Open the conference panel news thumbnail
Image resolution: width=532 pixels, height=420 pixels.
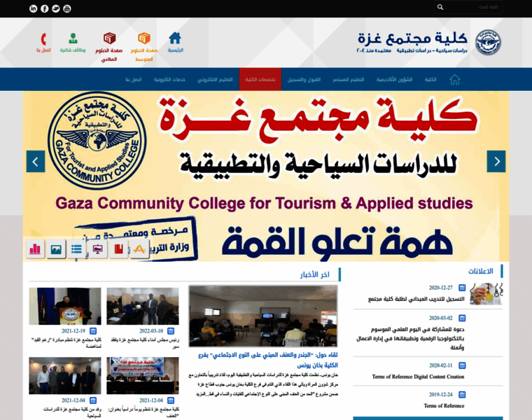[x=143, y=376]
